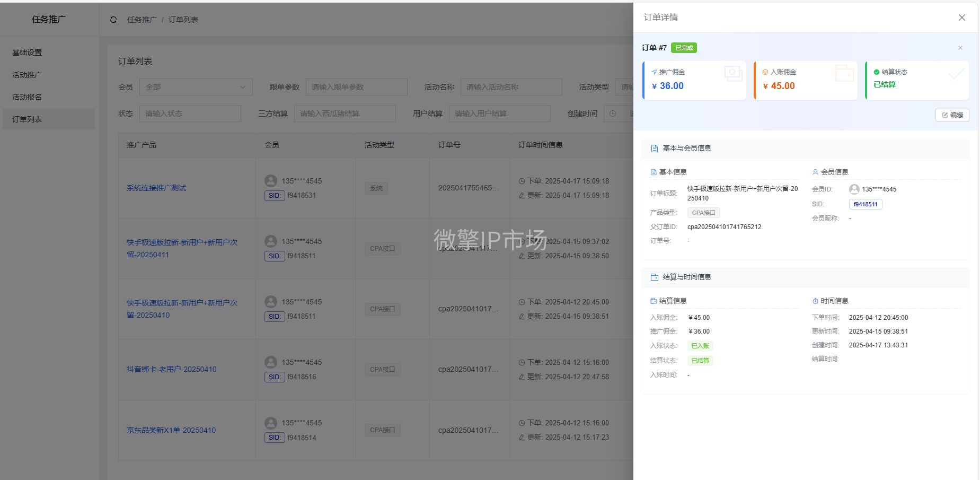980x480 pixels.
Task: Click the member avatar icon in details
Action: (x=854, y=189)
